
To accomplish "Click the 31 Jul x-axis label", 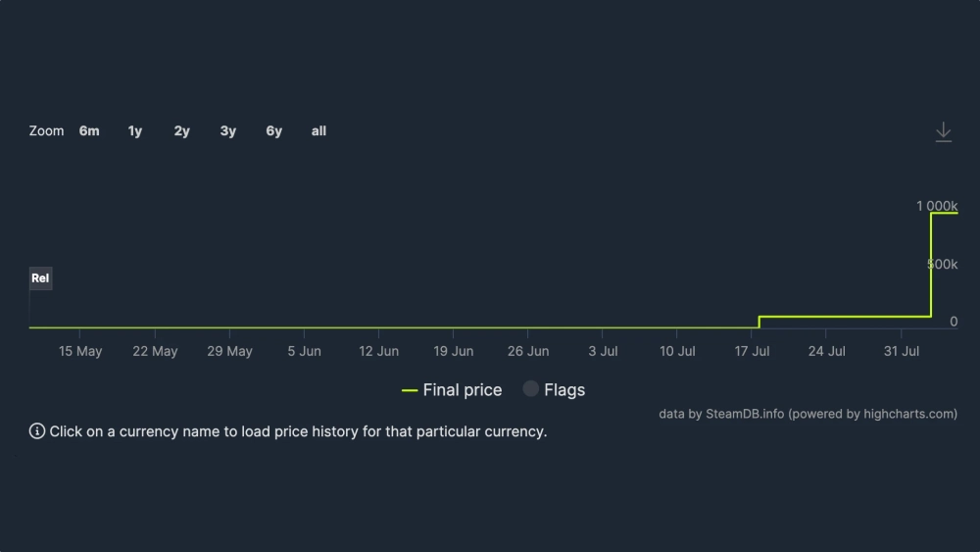I will (x=902, y=351).
